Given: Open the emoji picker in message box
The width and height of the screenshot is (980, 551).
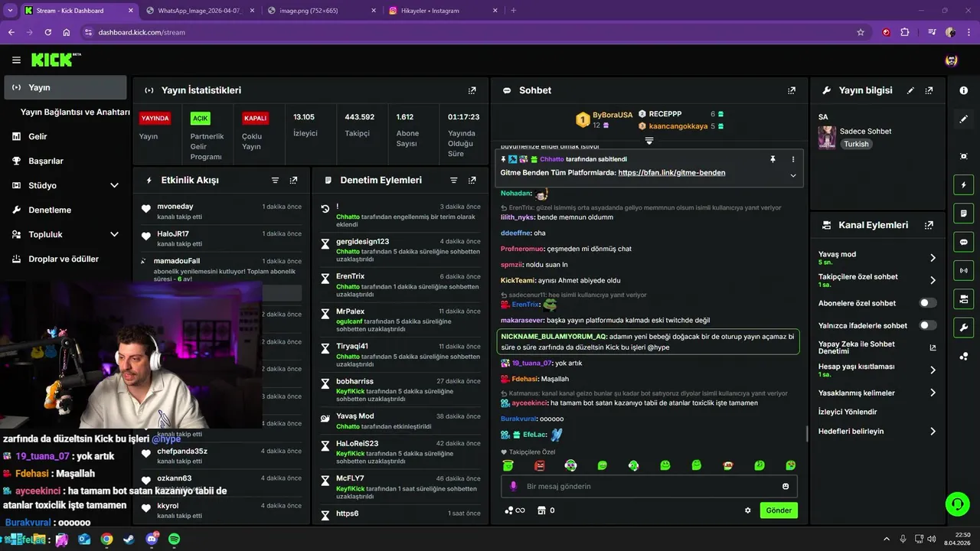Looking at the screenshot, I should click(x=786, y=487).
